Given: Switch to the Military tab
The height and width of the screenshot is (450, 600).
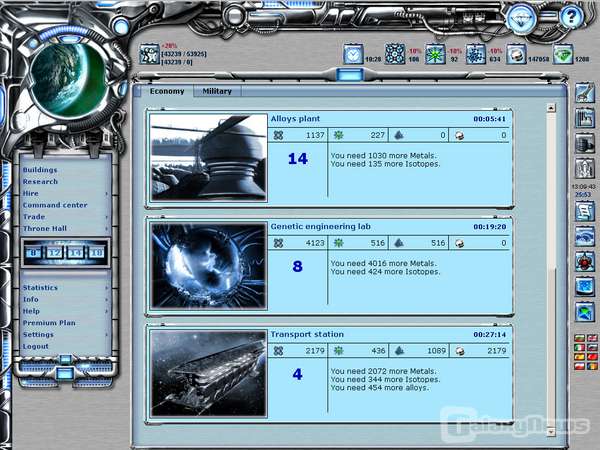Looking at the screenshot, I should 217,91.
